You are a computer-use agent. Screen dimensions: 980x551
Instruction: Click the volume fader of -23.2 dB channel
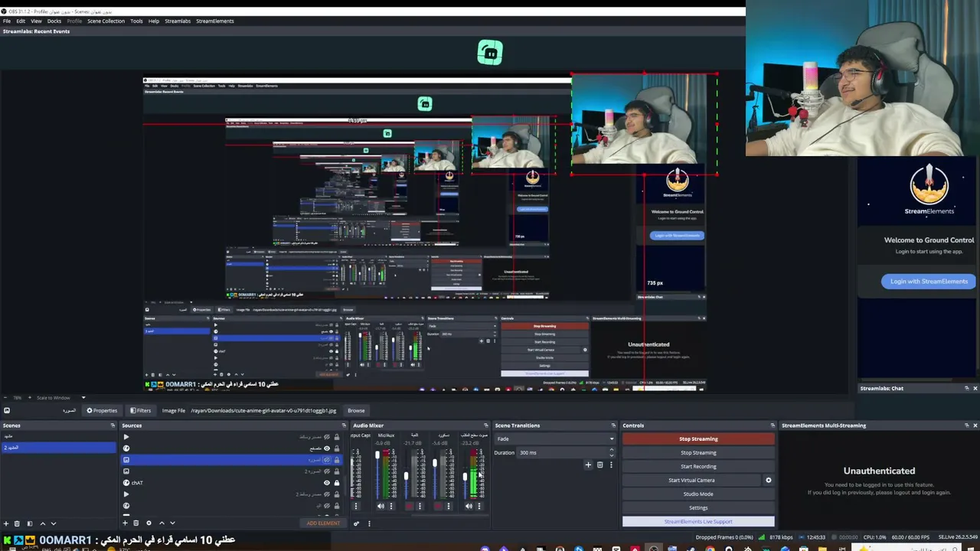coord(465,477)
